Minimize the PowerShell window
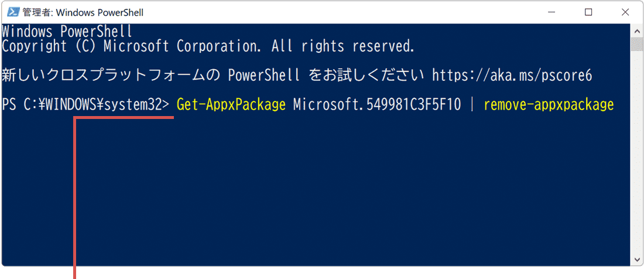The image size is (644, 279). click(x=554, y=12)
